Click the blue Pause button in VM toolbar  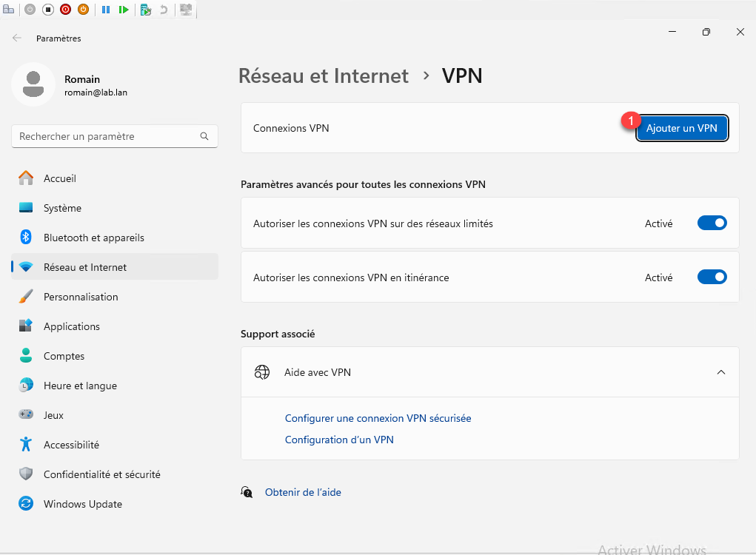[106, 10]
